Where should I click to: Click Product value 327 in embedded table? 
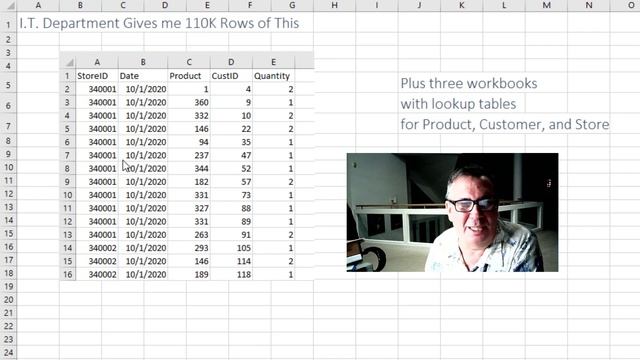[x=201, y=208]
